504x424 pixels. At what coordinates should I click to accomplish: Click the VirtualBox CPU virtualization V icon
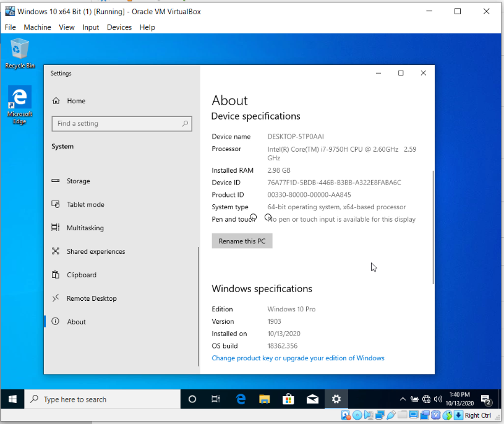pos(436,415)
